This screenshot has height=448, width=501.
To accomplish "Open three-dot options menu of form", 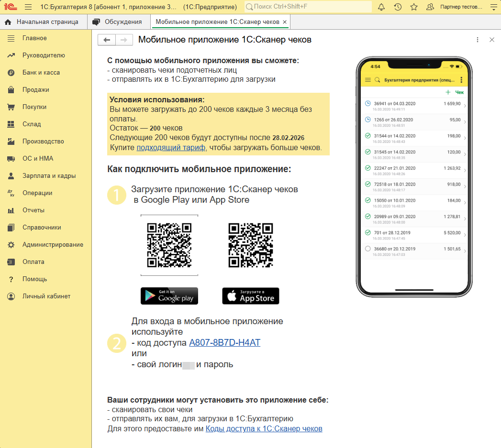I will [478, 40].
